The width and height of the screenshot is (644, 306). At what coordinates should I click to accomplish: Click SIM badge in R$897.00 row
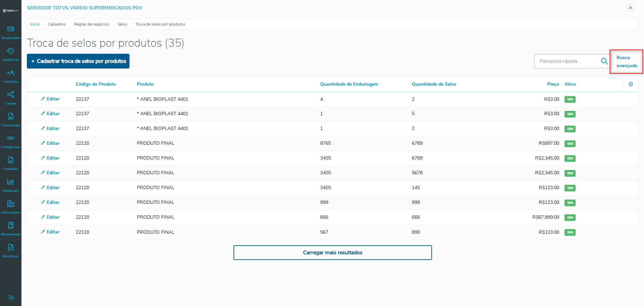coord(570,144)
